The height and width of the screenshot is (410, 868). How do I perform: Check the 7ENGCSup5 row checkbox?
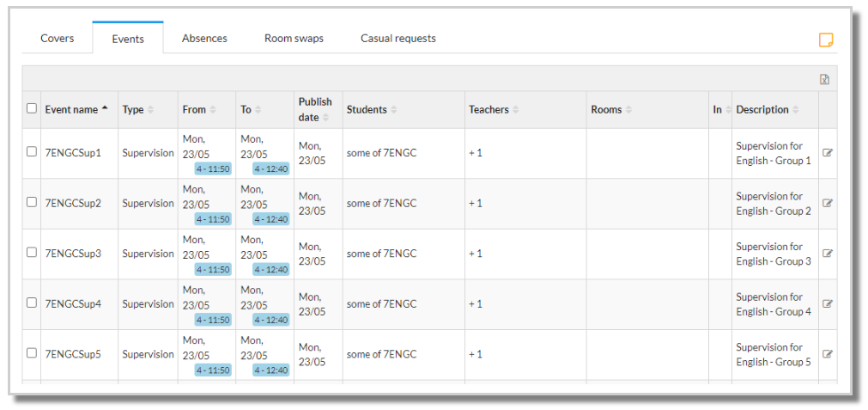pyautogui.click(x=32, y=353)
